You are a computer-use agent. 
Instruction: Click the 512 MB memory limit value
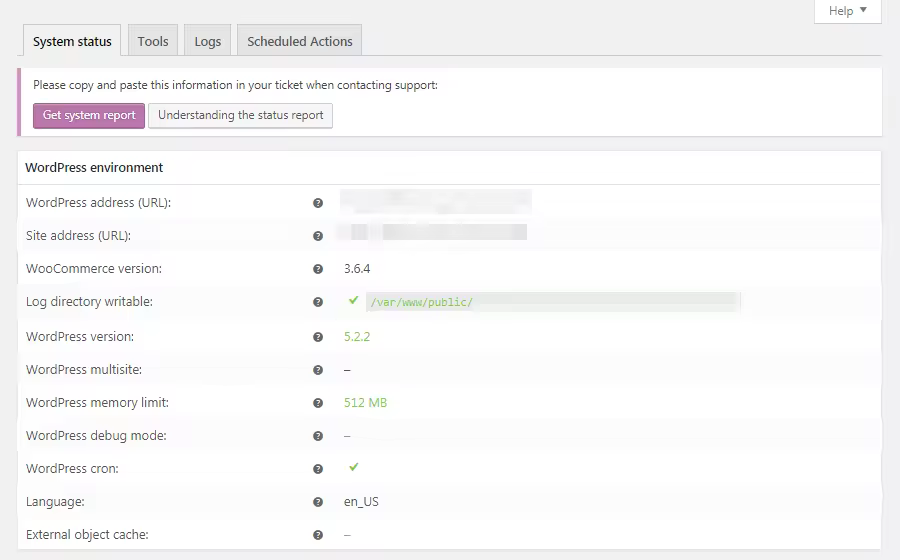[x=366, y=403]
